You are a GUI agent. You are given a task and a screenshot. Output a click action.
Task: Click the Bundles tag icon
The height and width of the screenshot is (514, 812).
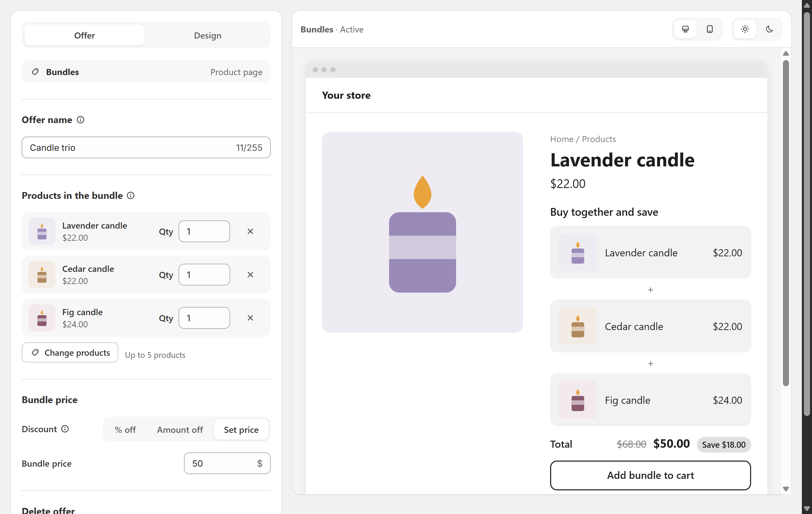tap(35, 72)
